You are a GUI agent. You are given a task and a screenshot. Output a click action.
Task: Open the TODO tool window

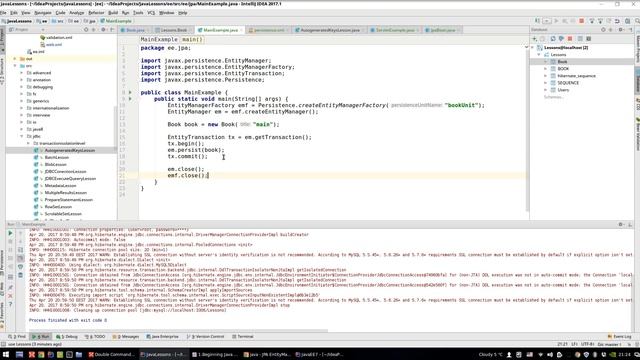point(95,337)
